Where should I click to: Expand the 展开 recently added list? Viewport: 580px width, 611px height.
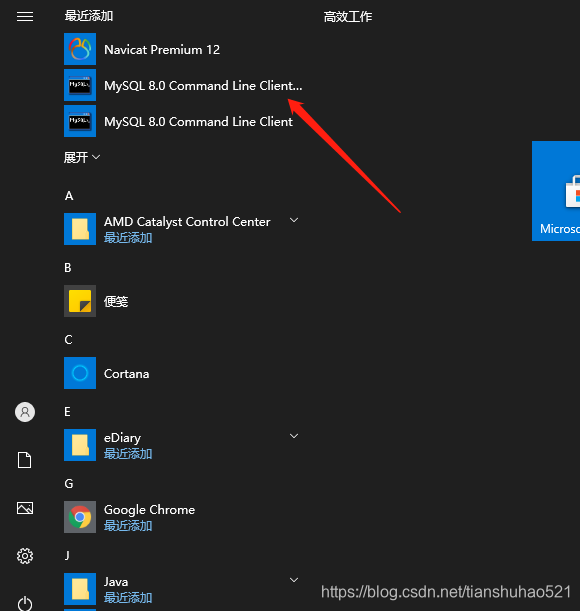[x=82, y=157]
